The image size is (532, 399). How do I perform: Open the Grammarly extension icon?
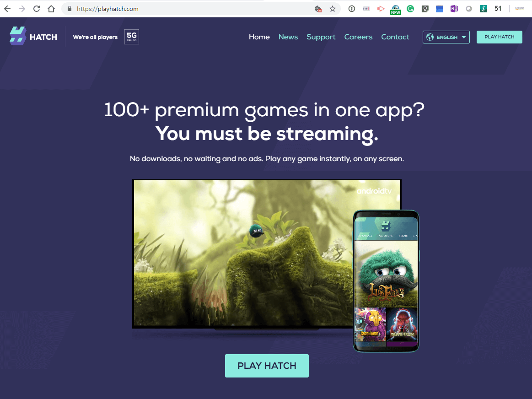tap(410, 9)
